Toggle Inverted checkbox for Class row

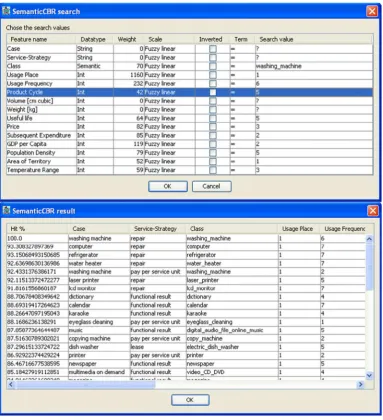click(213, 66)
